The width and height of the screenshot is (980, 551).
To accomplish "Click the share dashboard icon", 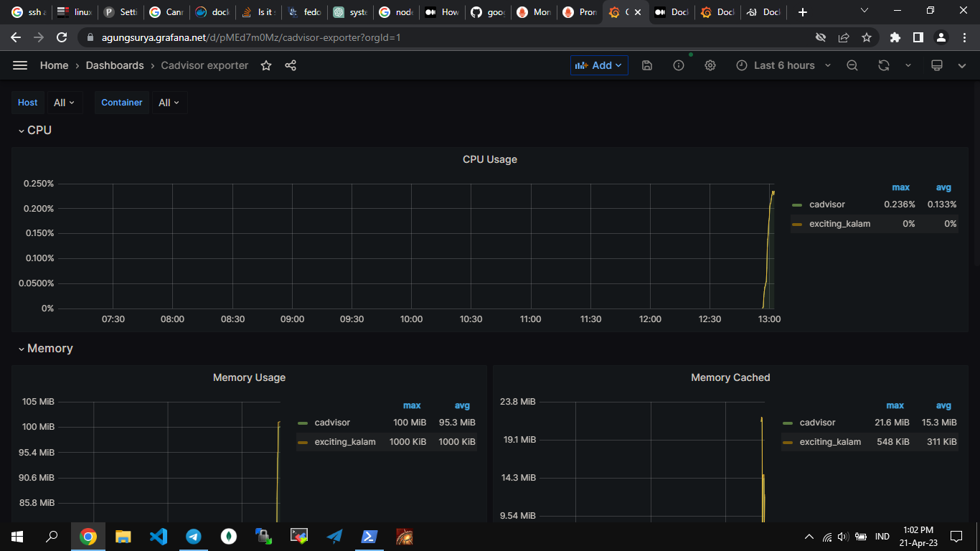I will pyautogui.click(x=291, y=65).
